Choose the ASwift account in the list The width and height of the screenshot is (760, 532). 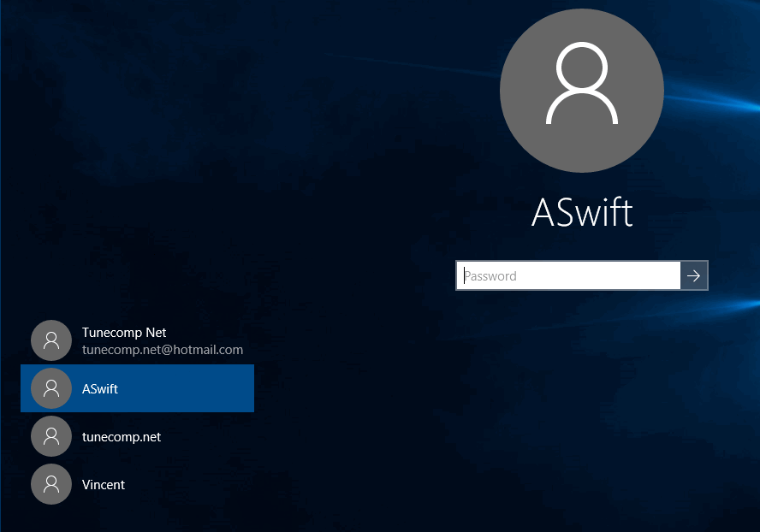137,388
